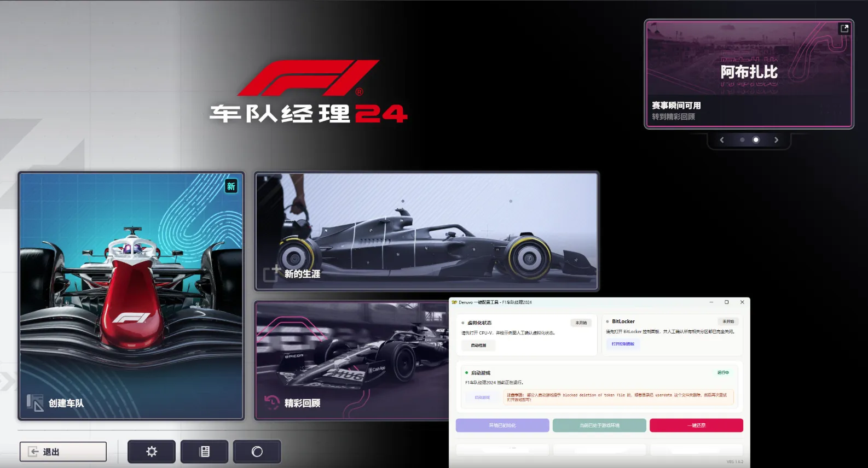Click the BitLocker heading
This screenshot has height=468, width=868.
tap(623, 321)
